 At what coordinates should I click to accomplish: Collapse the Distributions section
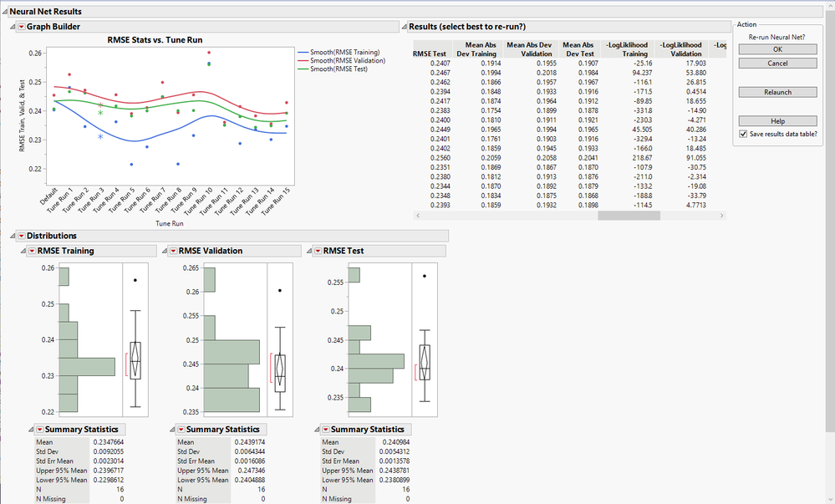click(13, 236)
